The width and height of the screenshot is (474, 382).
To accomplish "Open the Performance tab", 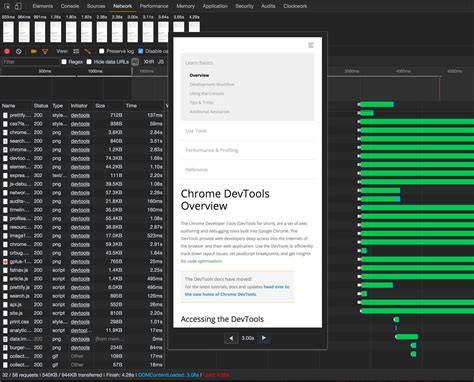I will (154, 6).
